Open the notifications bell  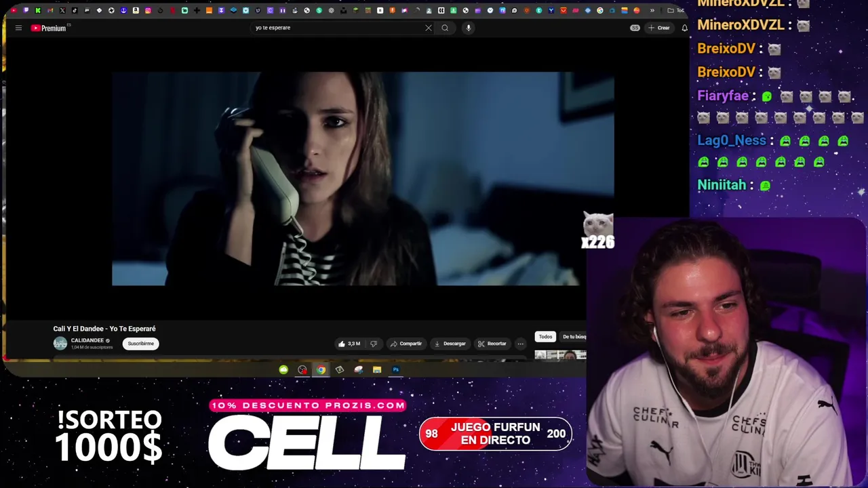[x=684, y=28]
